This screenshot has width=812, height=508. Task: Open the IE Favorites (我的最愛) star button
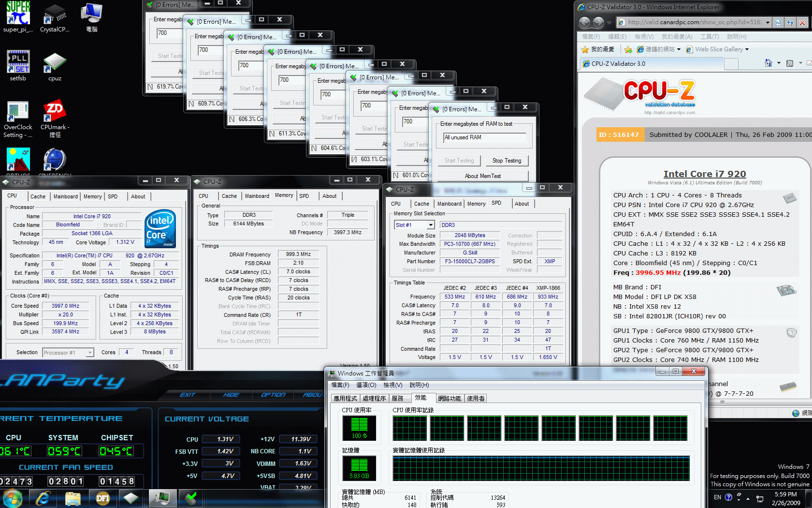[598, 49]
